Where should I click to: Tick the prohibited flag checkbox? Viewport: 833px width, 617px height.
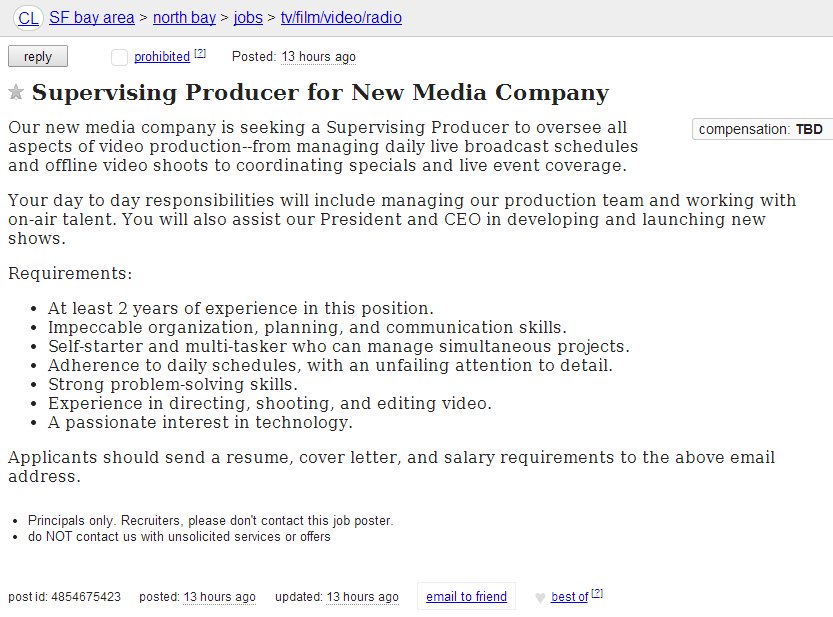tap(119, 57)
